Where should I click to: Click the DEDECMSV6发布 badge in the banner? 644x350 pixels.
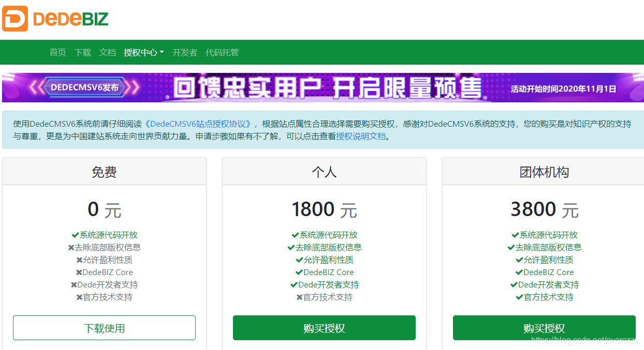tap(84, 88)
